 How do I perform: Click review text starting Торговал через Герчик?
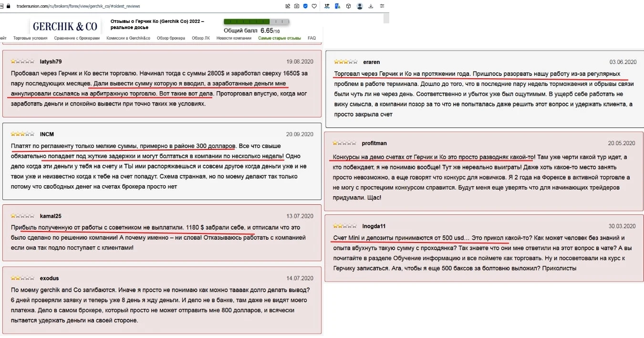pos(484,94)
